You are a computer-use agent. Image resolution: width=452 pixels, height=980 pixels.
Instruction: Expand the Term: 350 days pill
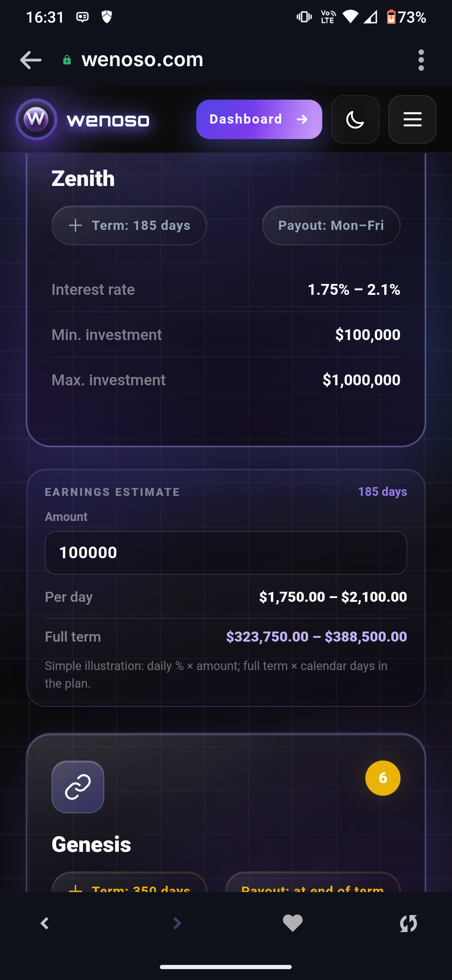click(129, 883)
